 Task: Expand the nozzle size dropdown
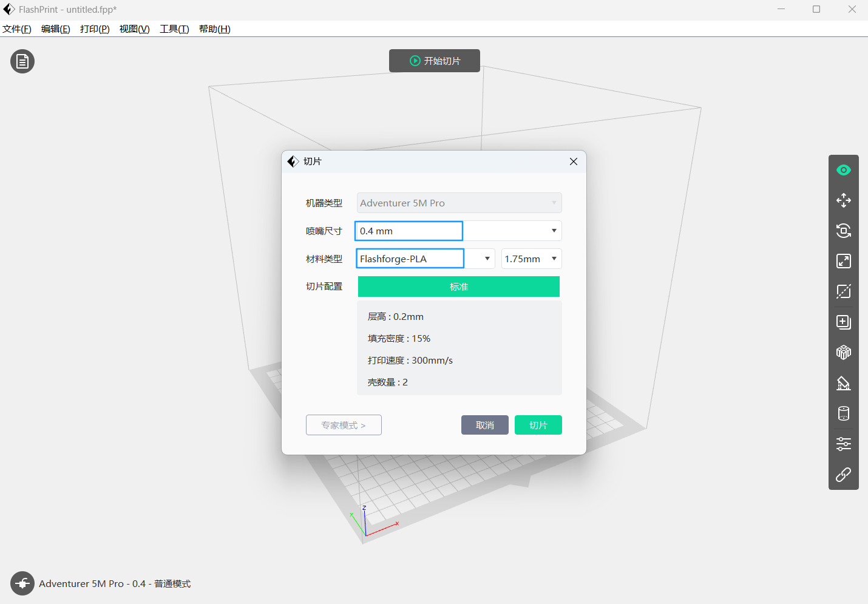tap(554, 231)
